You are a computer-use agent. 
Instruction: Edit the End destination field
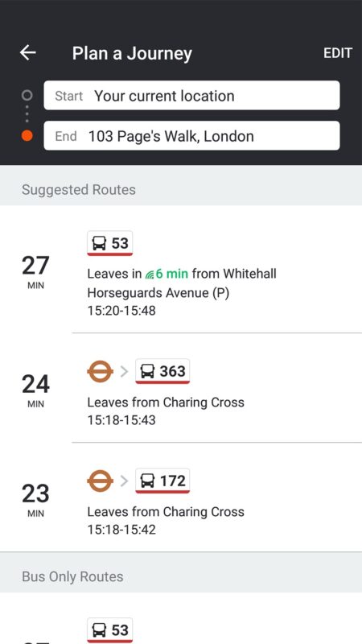coord(191,135)
